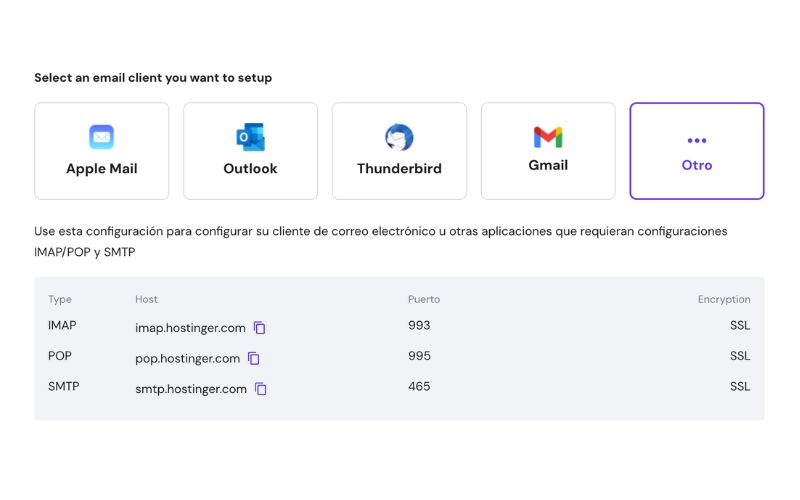This screenshot has width=800, height=500.
Task: Click the Apple Mail envelope icon
Action: [x=102, y=137]
